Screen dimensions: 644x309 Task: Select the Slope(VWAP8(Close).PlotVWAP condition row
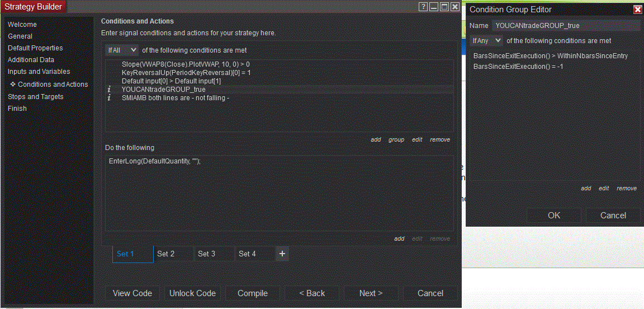pyautogui.click(x=280, y=64)
